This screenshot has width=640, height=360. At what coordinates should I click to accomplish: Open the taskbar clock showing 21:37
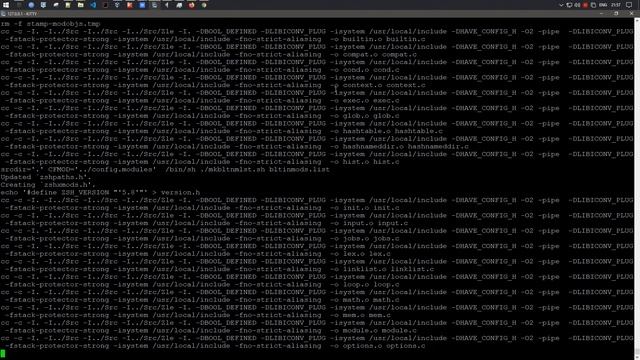(x=616, y=5)
